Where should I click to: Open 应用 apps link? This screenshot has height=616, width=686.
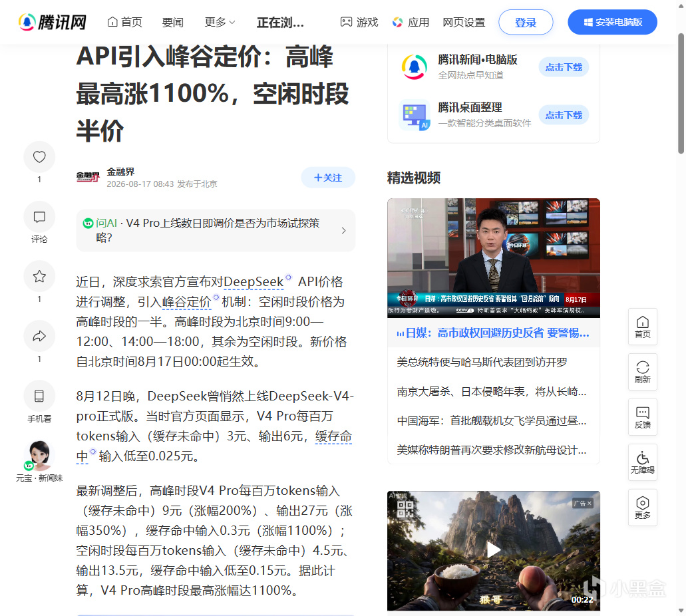(x=411, y=22)
